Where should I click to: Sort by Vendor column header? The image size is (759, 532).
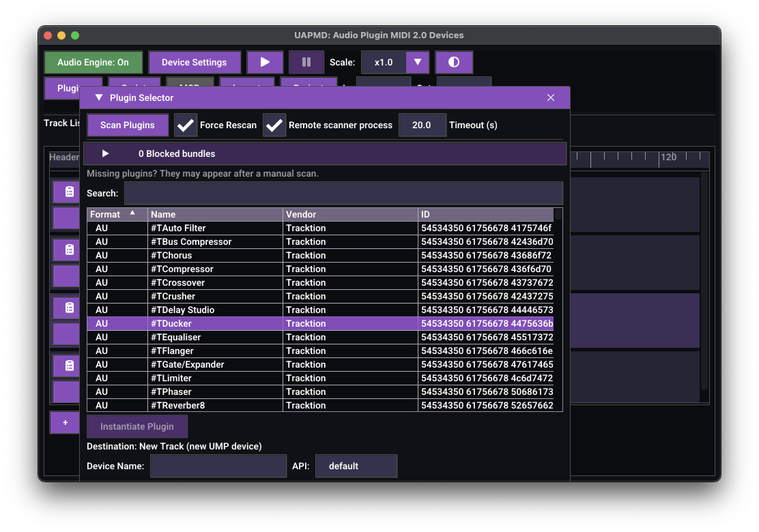(350, 214)
